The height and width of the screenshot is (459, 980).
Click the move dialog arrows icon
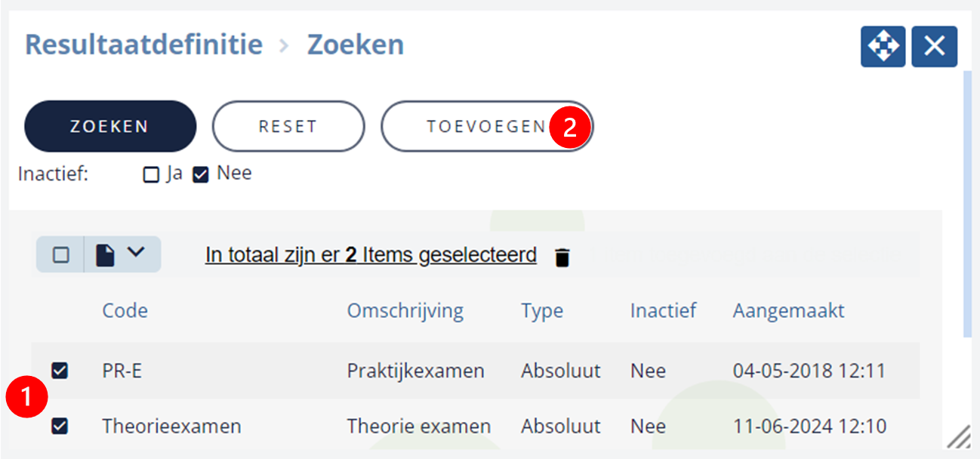point(883,47)
